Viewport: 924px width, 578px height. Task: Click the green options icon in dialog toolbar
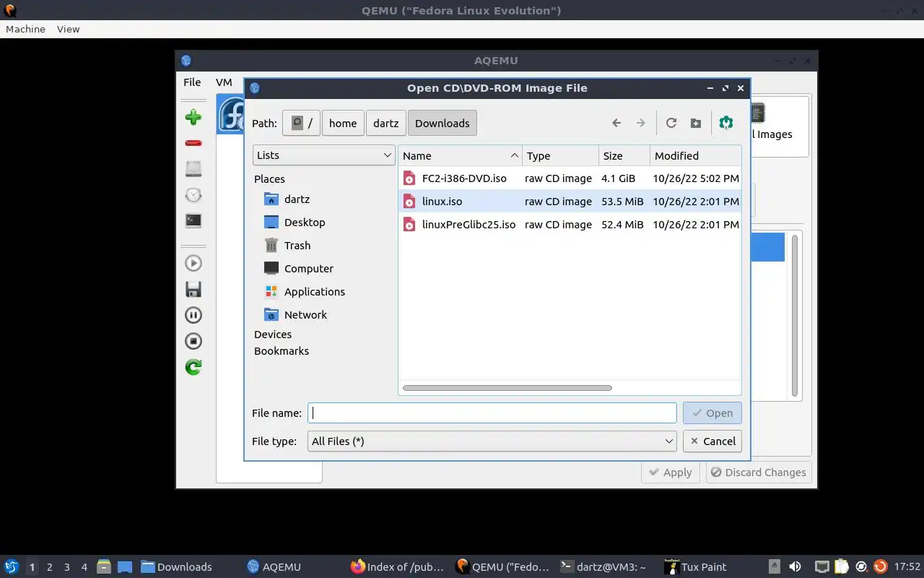pos(726,123)
